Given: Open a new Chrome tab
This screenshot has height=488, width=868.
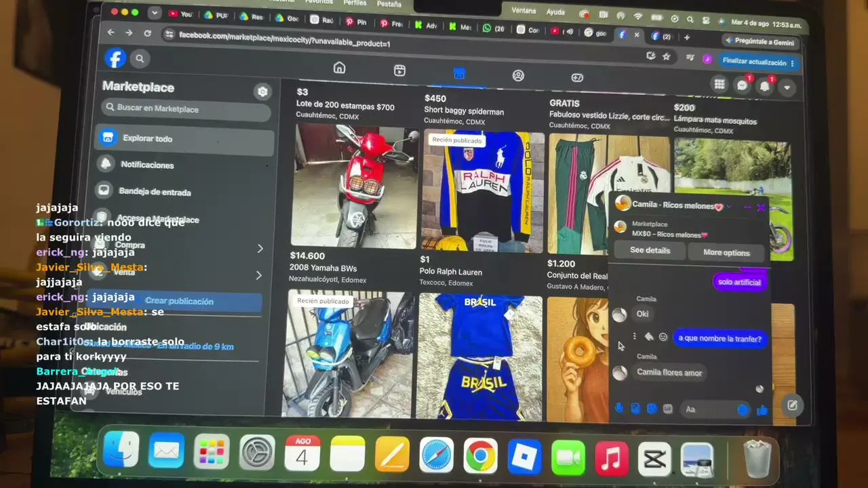Looking at the screenshot, I should [x=686, y=37].
